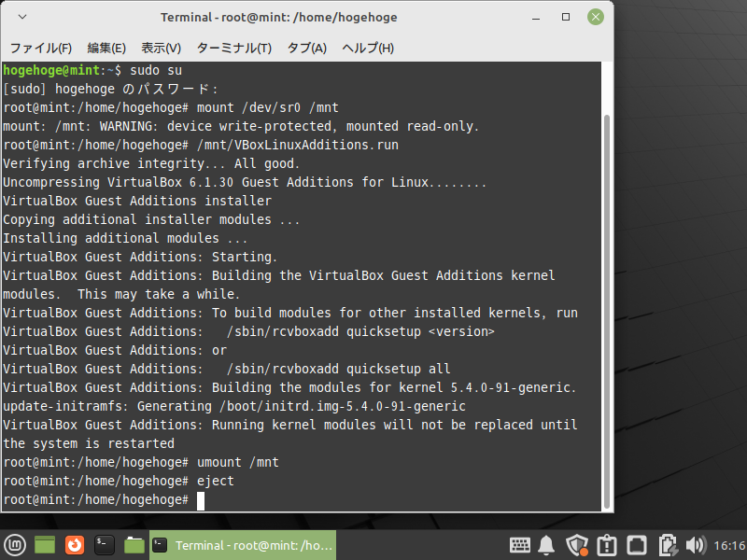Click 'update-initramfs: Generating' output line

(x=234, y=406)
